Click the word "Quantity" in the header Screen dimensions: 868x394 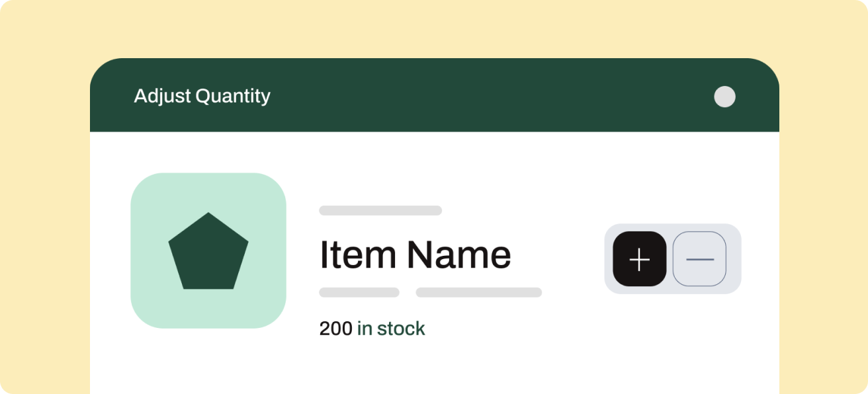233,97
